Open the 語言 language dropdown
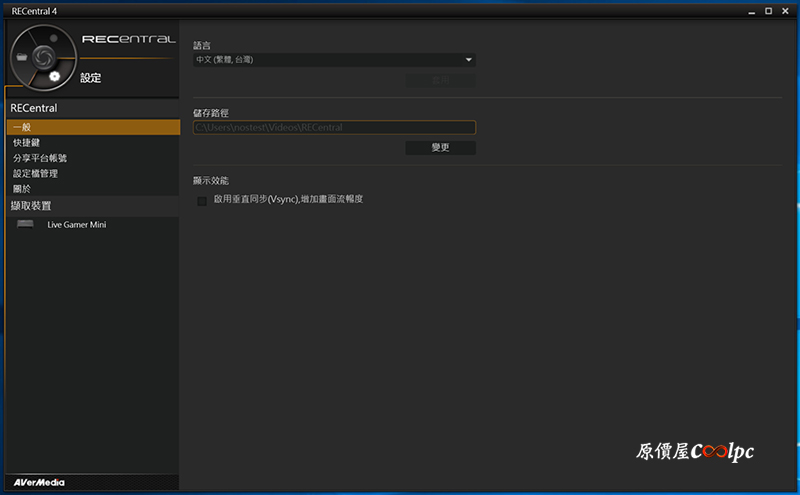The width and height of the screenshot is (800, 495). pyautogui.click(x=334, y=60)
